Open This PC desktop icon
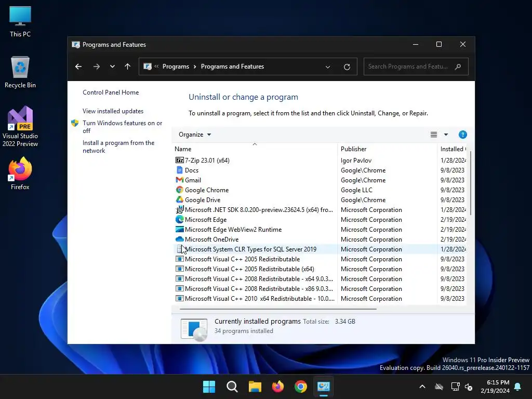 [20, 22]
